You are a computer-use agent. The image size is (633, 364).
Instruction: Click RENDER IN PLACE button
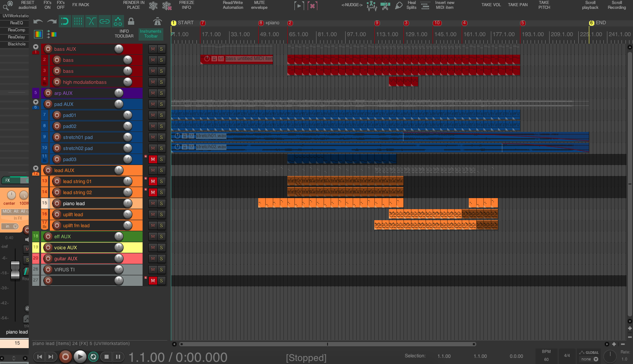point(134,5)
